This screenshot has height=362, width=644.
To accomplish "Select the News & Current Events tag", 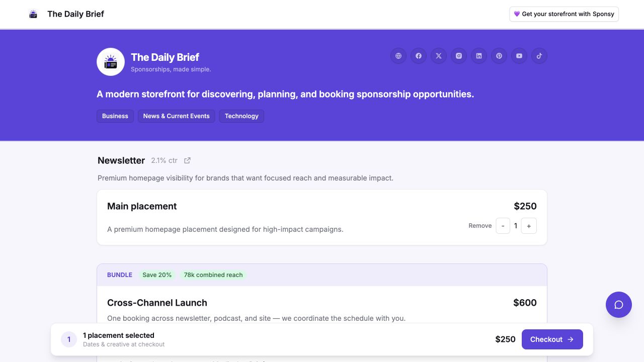I will pyautogui.click(x=176, y=116).
